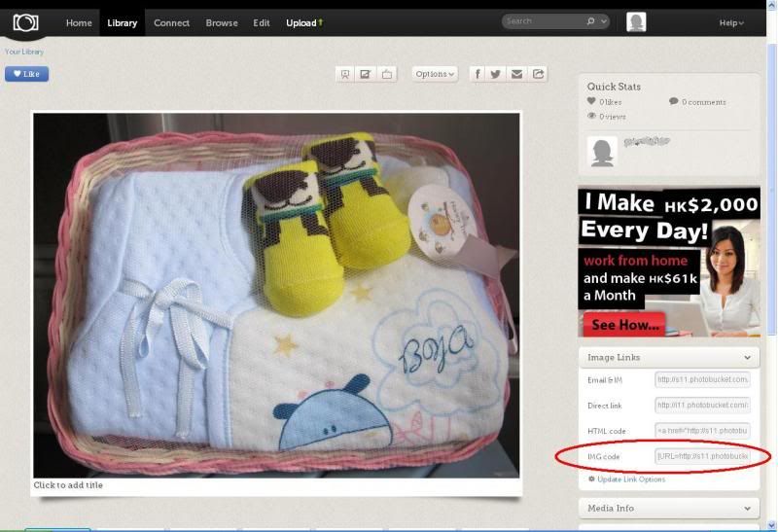Image resolution: width=778 pixels, height=532 pixels.
Task: Select the IMG code field
Action: point(702,456)
